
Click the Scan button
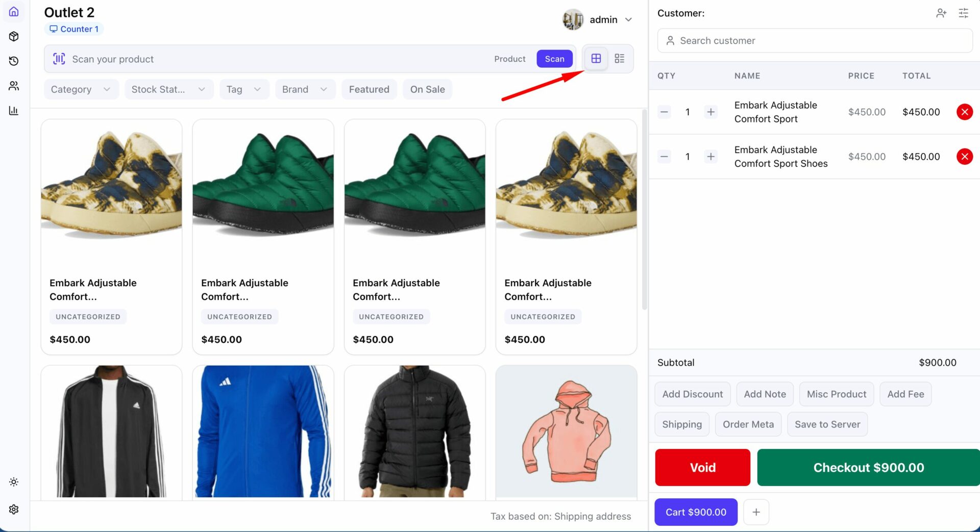coord(554,59)
